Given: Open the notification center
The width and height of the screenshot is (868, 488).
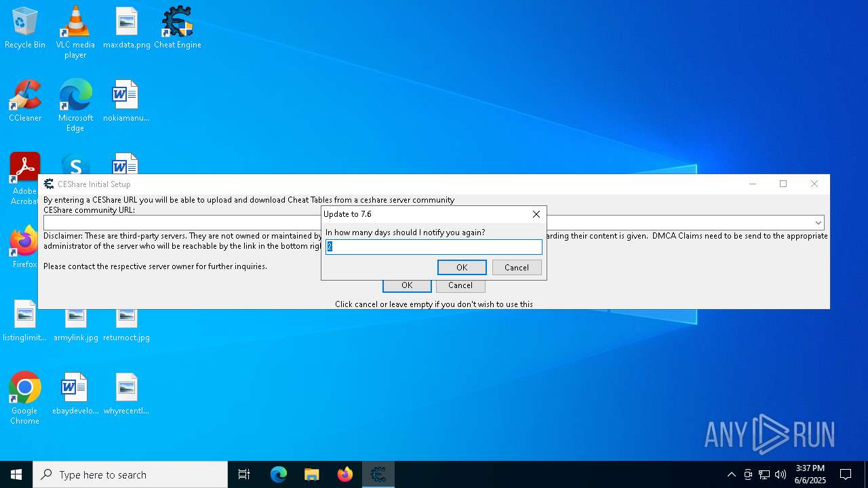Looking at the screenshot, I should point(846,474).
